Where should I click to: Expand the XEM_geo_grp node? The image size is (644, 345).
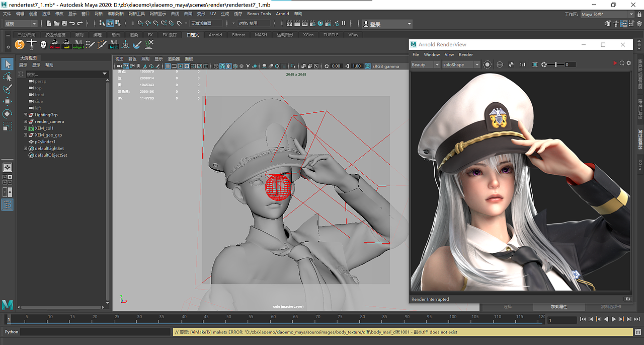(x=25, y=135)
